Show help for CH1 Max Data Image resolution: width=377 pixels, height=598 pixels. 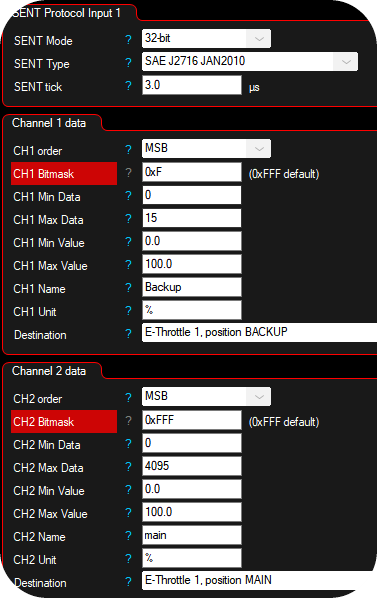pyautogui.click(x=128, y=219)
